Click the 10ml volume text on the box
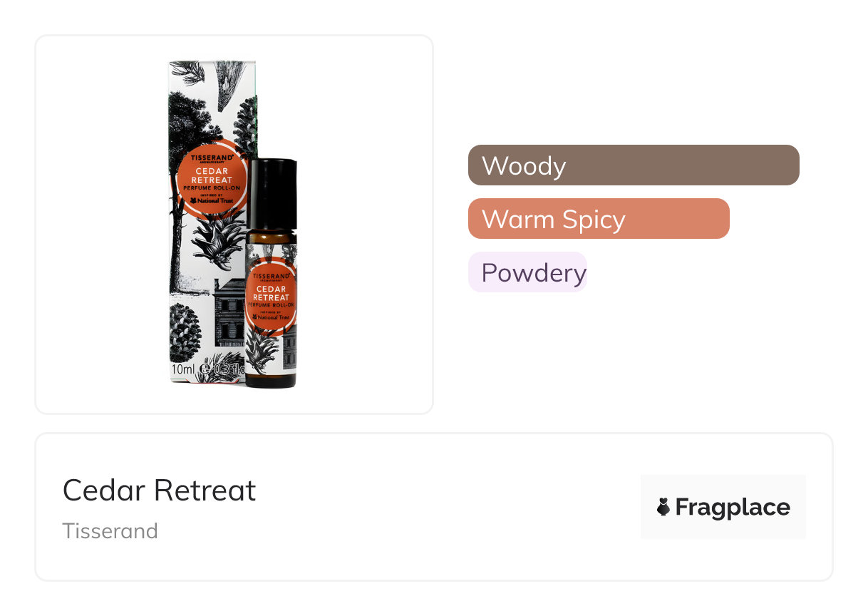 pos(182,369)
